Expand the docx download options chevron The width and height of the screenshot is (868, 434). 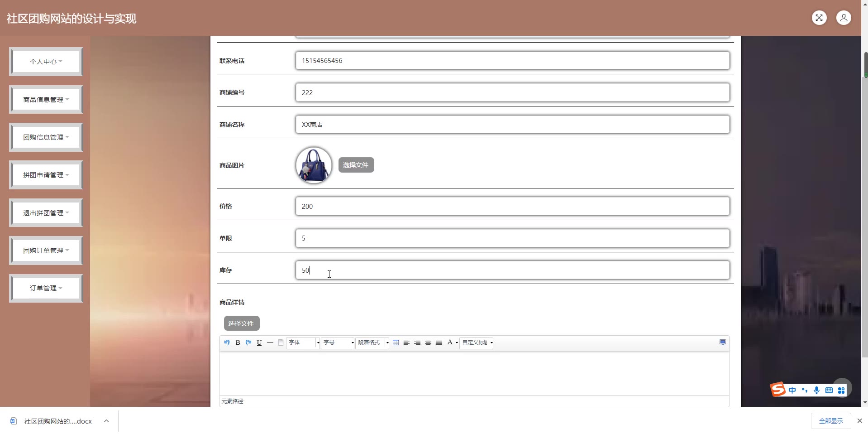(x=106, y=421)
